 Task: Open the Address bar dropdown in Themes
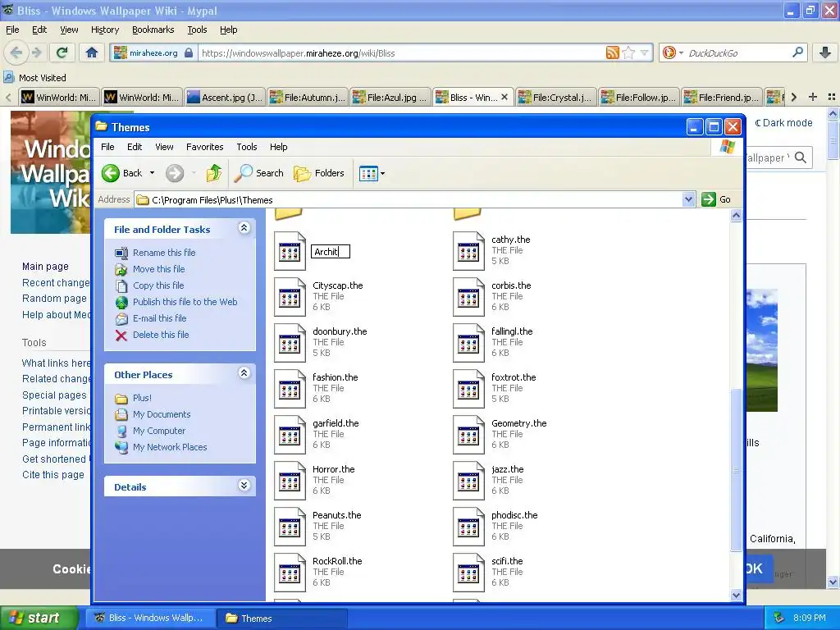coord(689,200)
